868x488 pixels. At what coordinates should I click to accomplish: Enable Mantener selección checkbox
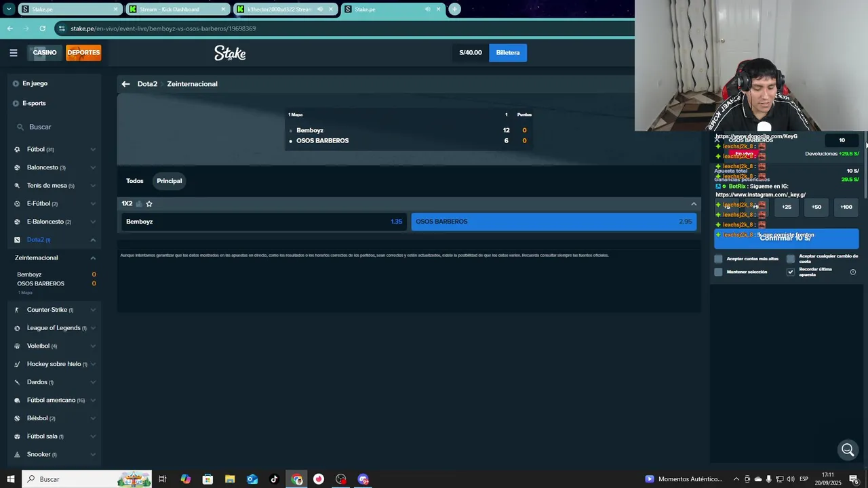pyautogui.click(x=718, y=272)
